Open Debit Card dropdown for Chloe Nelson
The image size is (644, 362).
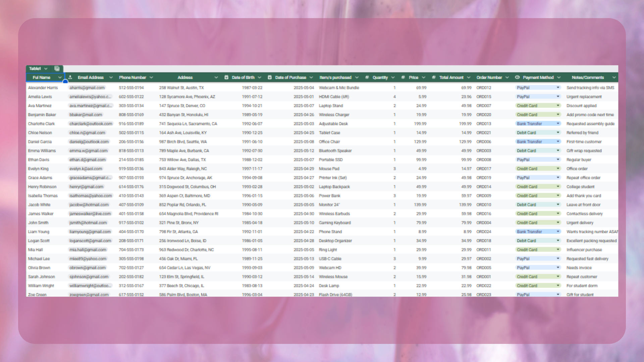point(558,133)
